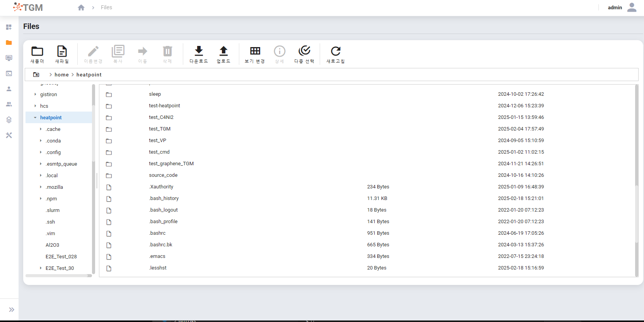Expand the sidebar with double chevron
This screenshot has height=322, width=644.
[x=12, y=310]
